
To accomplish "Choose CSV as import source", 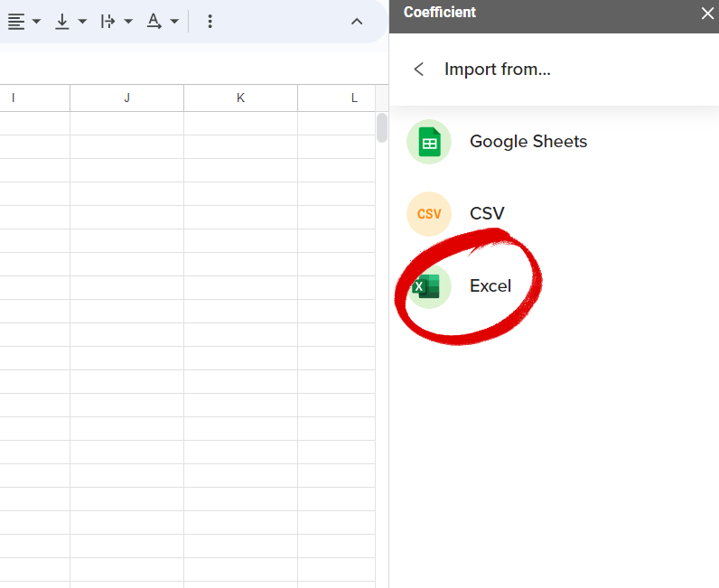I will coord(487,214).
